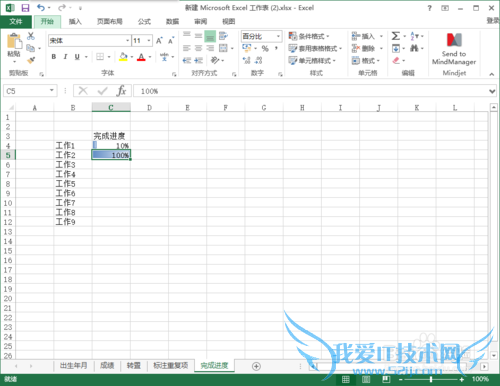Toggle wrap text
500x386 pixels.
[223, 36]
